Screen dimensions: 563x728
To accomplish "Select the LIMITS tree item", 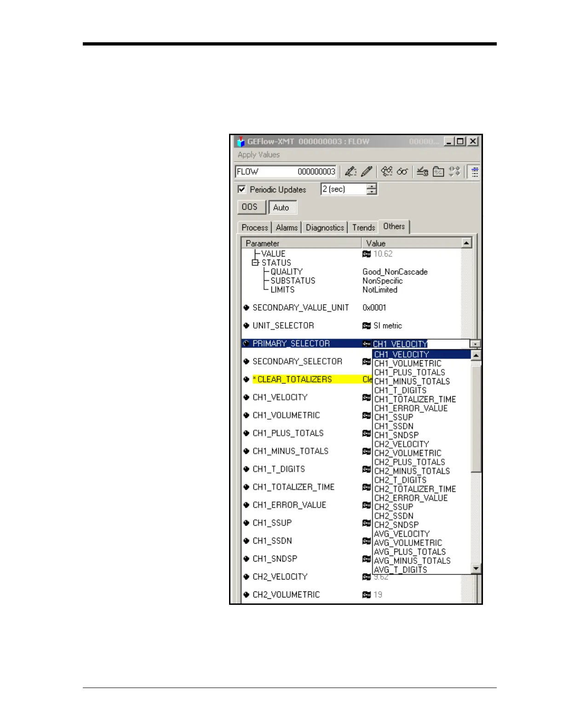I will click(x=282, y=290).
